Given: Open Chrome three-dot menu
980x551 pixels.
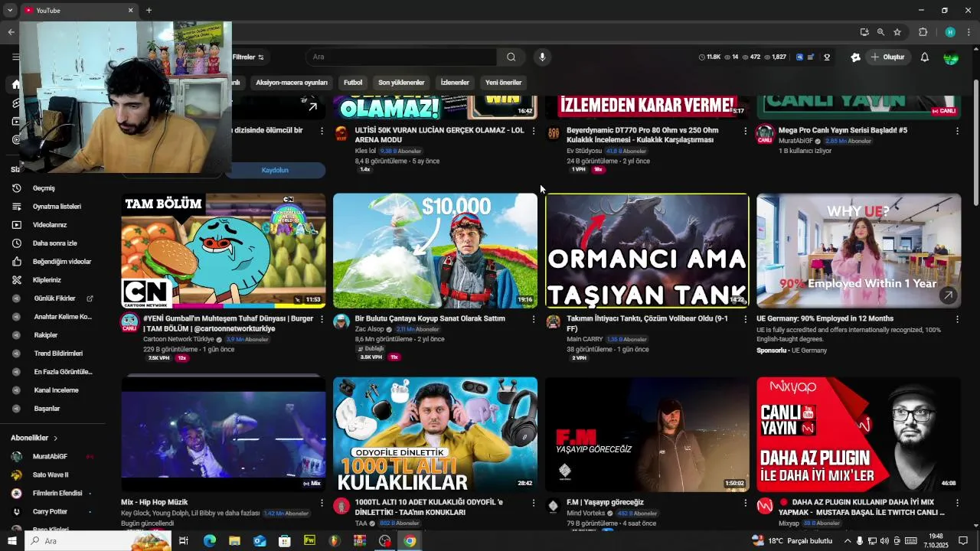Looking at the screenshot, I should tap(969, 32).
